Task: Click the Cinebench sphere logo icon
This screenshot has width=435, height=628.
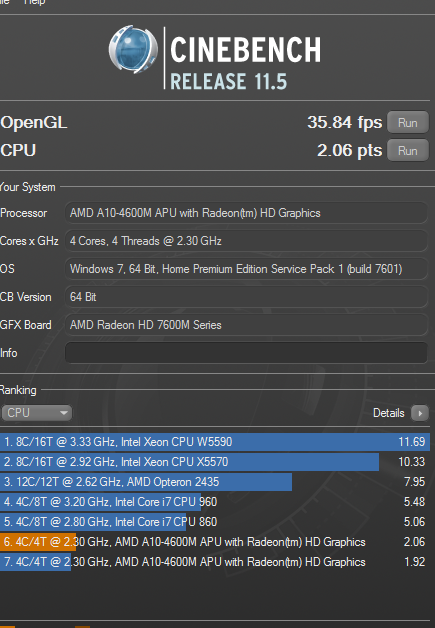Action: 133,49
